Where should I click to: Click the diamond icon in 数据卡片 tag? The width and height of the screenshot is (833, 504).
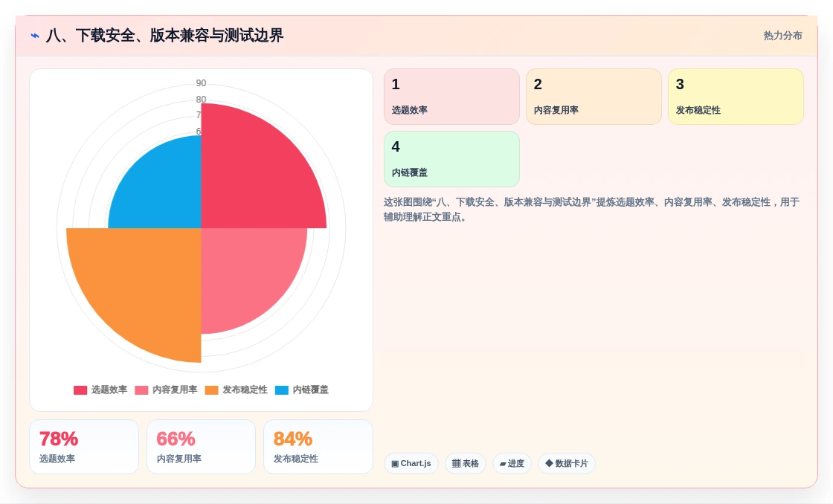(550, 463)
